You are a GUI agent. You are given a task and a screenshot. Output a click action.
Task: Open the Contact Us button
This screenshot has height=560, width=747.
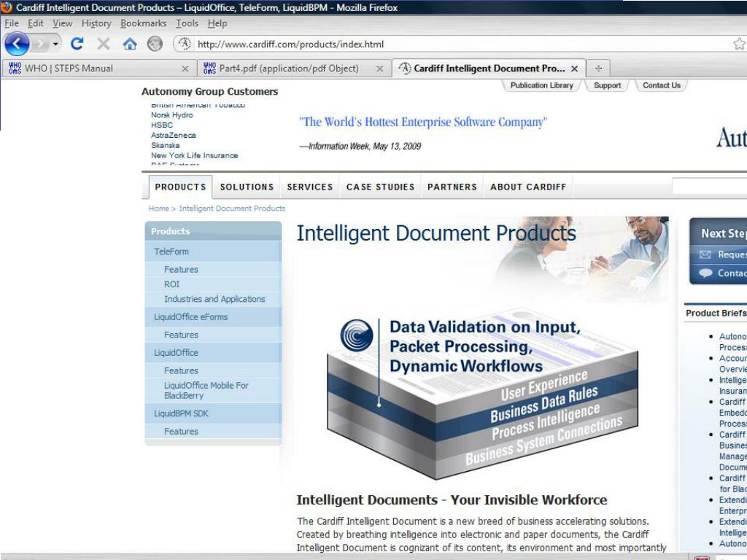click(661, 85)
